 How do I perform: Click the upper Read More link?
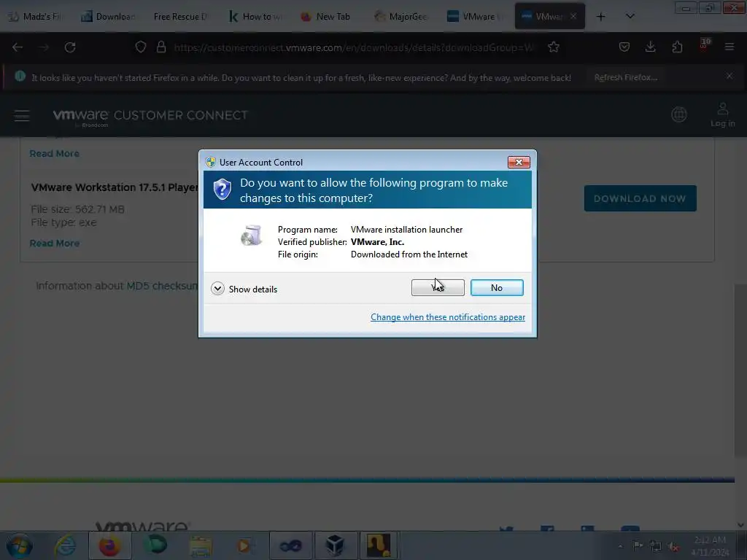click(54, 154)
